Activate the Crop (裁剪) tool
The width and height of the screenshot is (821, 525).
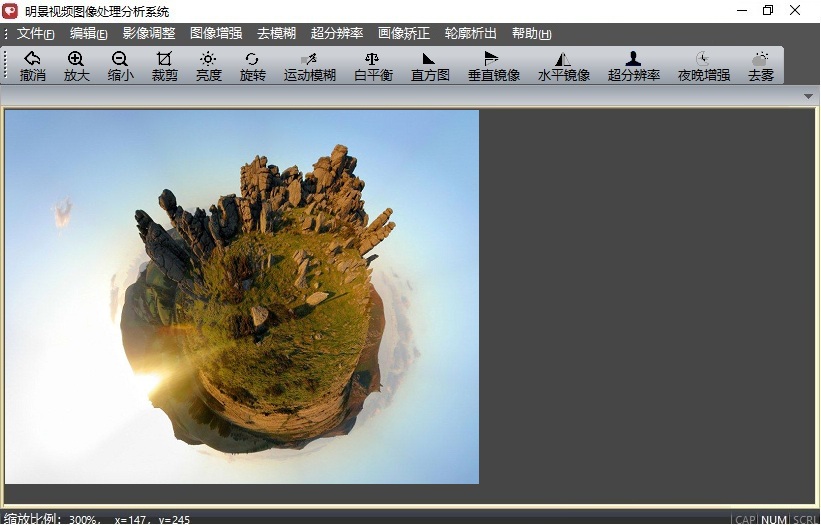[164, 66]
